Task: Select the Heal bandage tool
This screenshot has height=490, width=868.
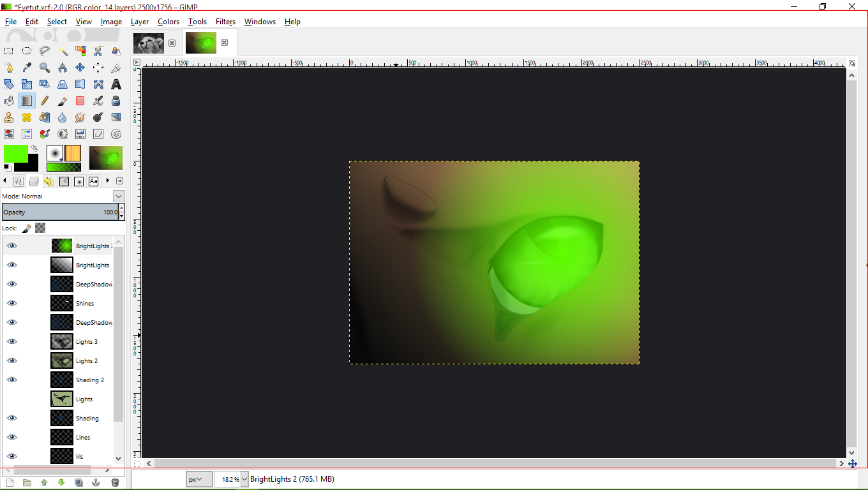Action: tap(27, 117)
